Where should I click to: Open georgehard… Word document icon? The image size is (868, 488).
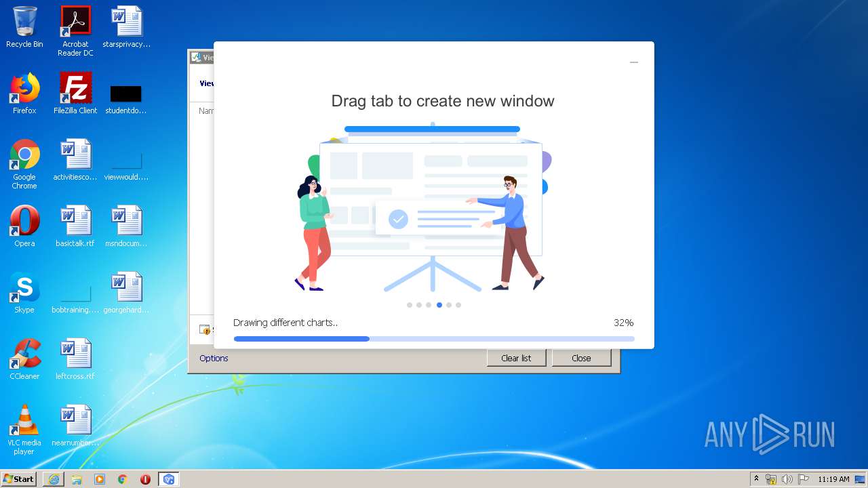coord(126,293)
